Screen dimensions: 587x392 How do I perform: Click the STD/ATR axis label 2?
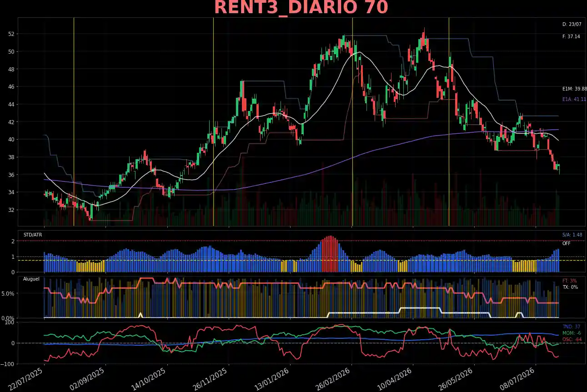pyautogui.click(x=14, y=241)
